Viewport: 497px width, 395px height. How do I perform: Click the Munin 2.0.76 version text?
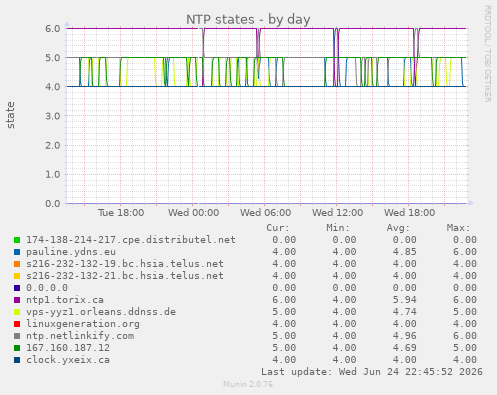pyautogui.click(x=248, y=384)
